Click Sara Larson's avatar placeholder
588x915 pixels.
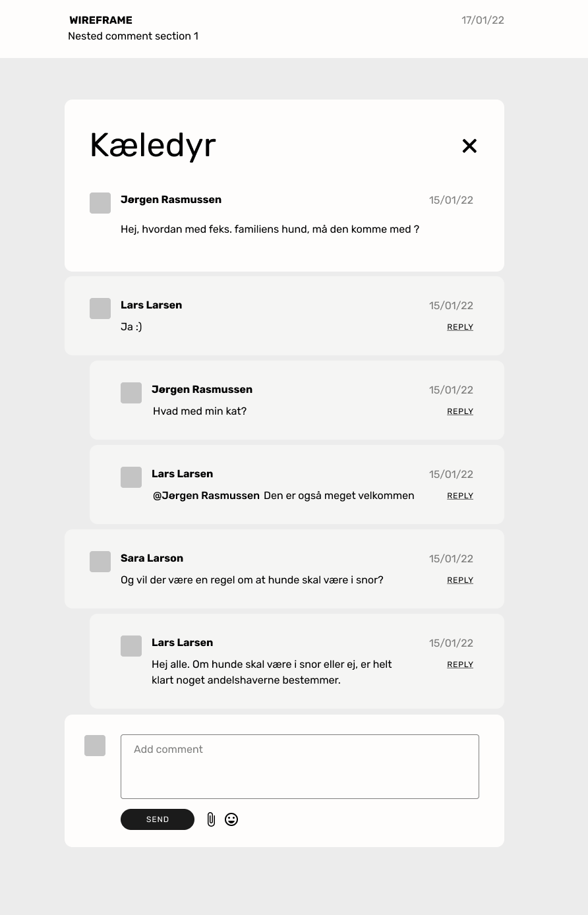point(100,562)
